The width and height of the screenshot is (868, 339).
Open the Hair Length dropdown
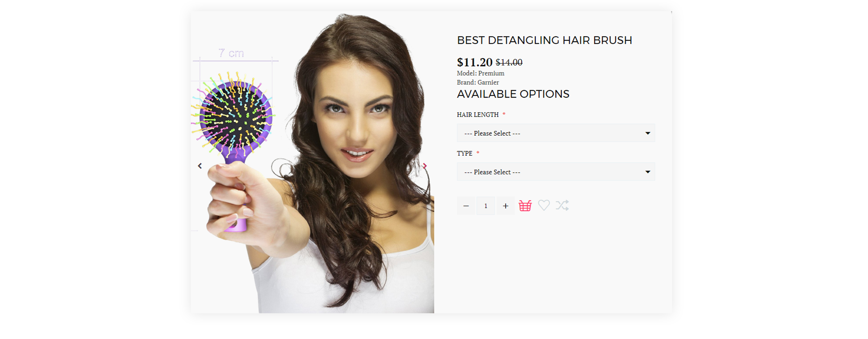pos(556,133)
